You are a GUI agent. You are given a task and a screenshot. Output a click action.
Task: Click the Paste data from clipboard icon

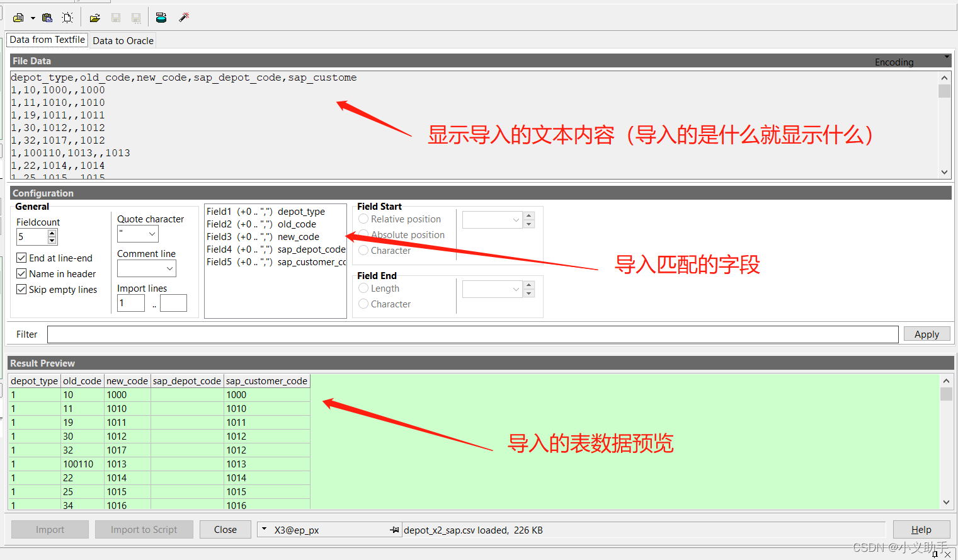coord(47,18)
